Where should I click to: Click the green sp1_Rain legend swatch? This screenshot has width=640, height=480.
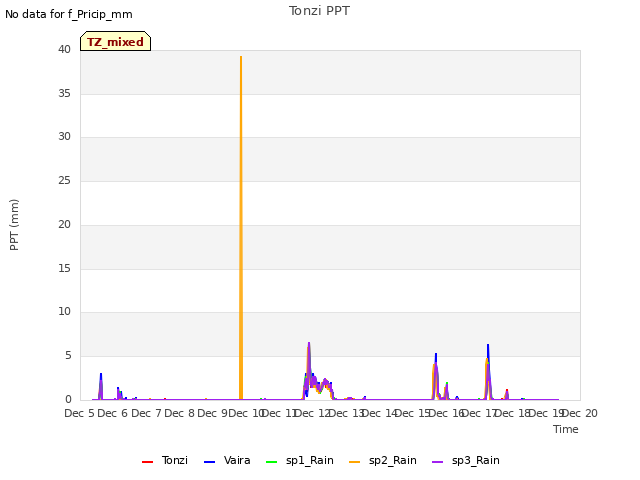(x=271, y=462)
